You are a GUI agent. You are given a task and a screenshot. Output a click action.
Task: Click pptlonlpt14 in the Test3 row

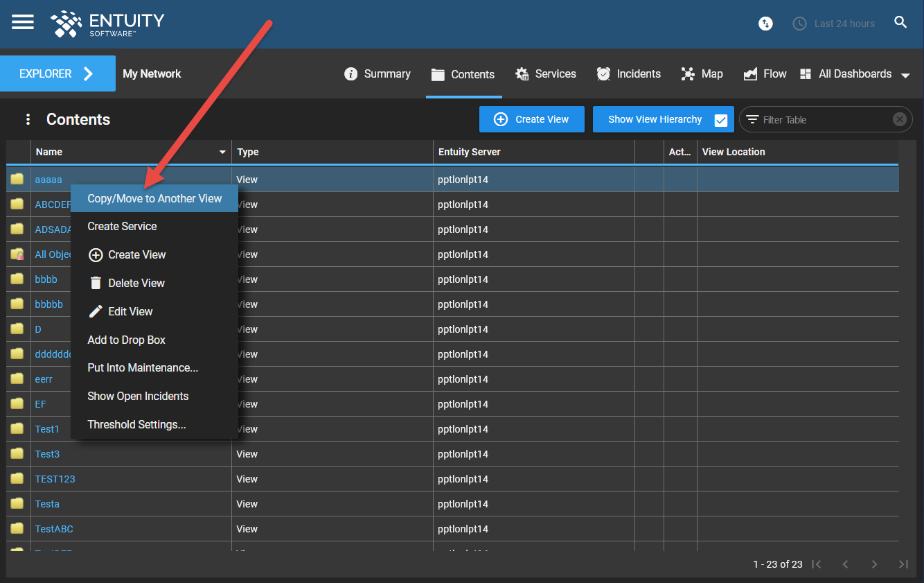(463, 454)
